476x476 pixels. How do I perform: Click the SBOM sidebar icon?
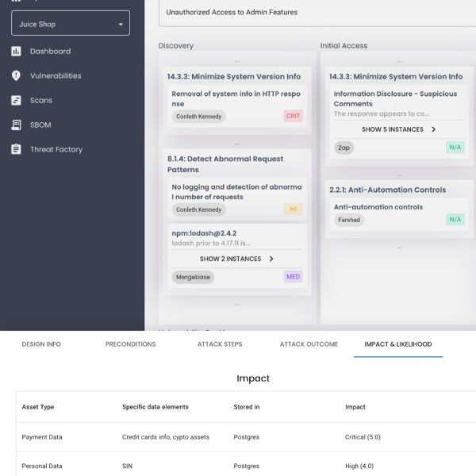click(x=16, y=125)
